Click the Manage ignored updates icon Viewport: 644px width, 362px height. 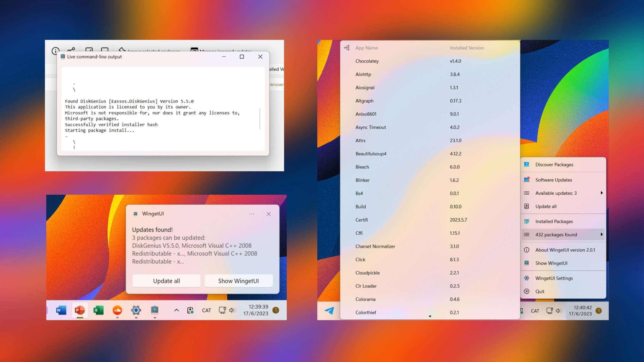194,50
